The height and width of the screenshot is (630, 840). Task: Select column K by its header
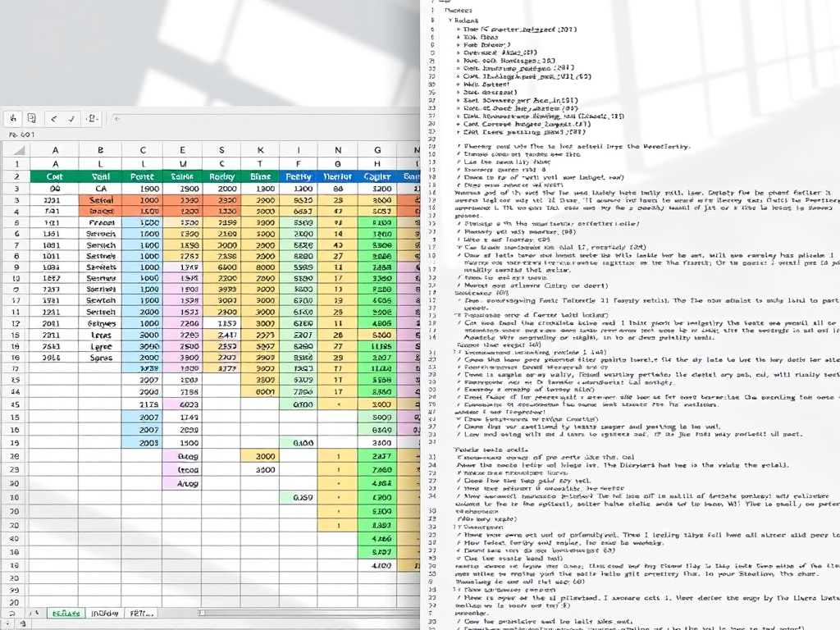(261, 150)
